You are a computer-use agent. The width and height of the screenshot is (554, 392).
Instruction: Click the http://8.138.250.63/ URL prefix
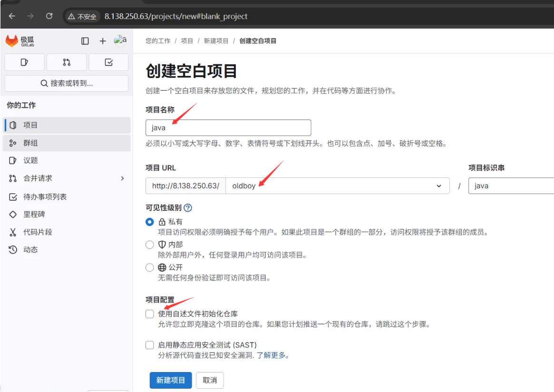tap(185, 186)
